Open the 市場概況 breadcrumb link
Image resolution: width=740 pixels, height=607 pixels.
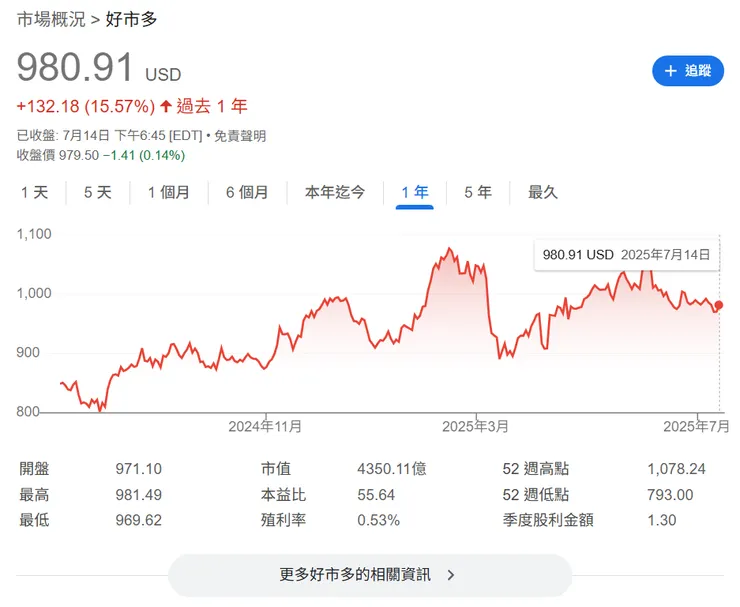click(51, 19)
